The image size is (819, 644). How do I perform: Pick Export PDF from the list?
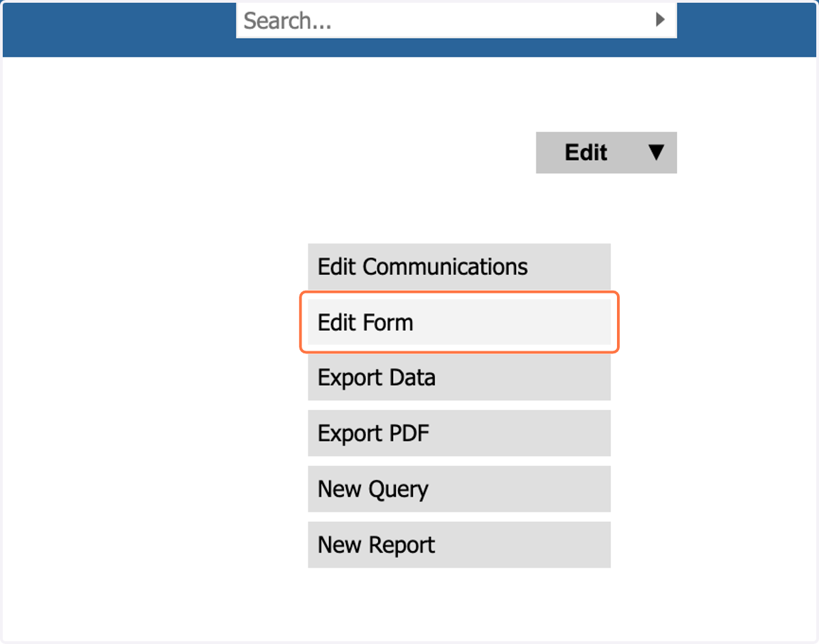coord(459,433)
